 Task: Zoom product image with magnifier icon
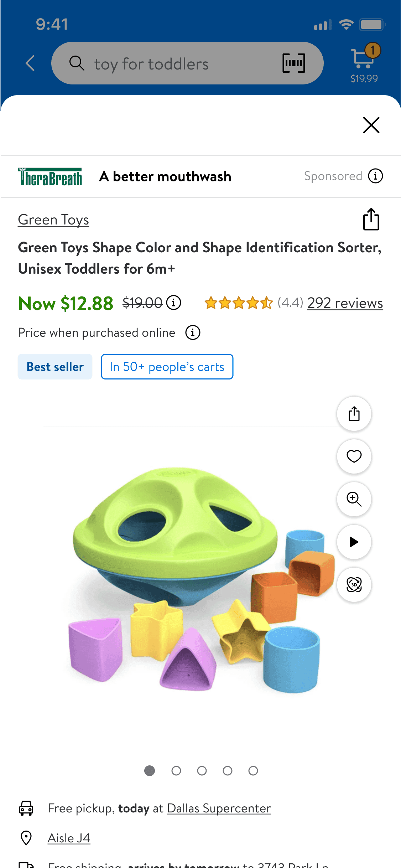pyautogui.click(x=354, y=499)
